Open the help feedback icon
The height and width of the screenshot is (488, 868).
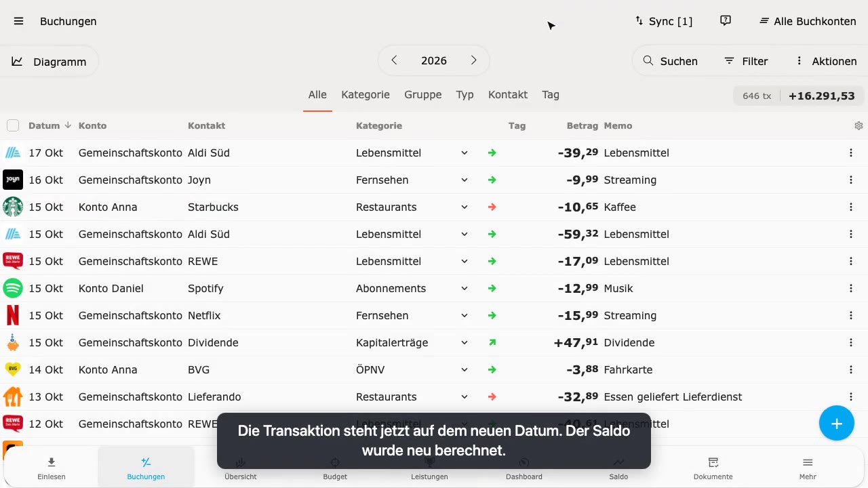pyautogui.click(x=726, y=21)
